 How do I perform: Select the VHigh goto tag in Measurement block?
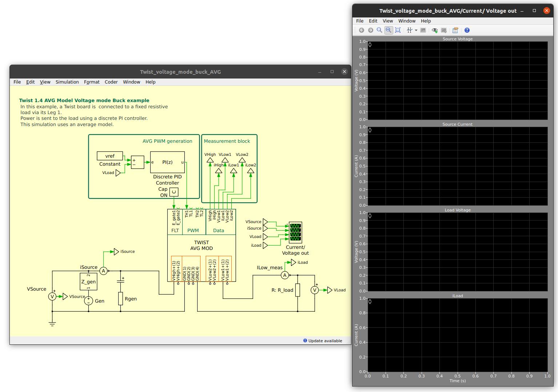point(210,160)
